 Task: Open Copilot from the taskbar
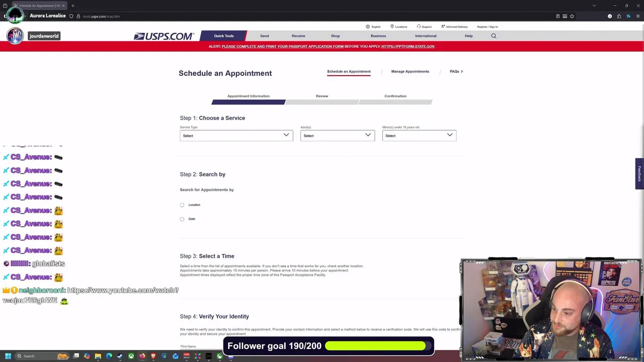click(87, 356)
